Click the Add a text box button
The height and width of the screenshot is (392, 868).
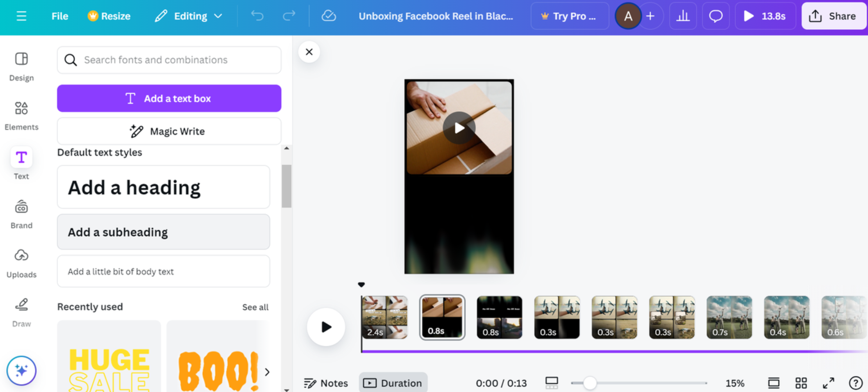tap(169, 98)
